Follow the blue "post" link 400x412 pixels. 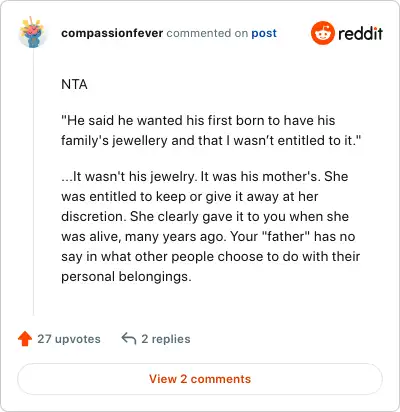tap(264, 33)
